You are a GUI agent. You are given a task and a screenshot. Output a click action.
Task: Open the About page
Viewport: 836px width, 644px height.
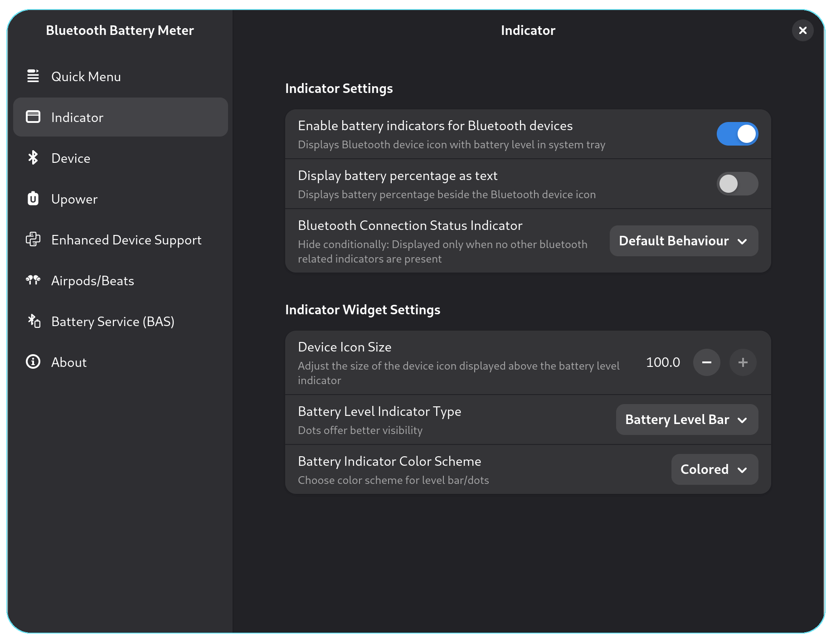pos(121,362)
